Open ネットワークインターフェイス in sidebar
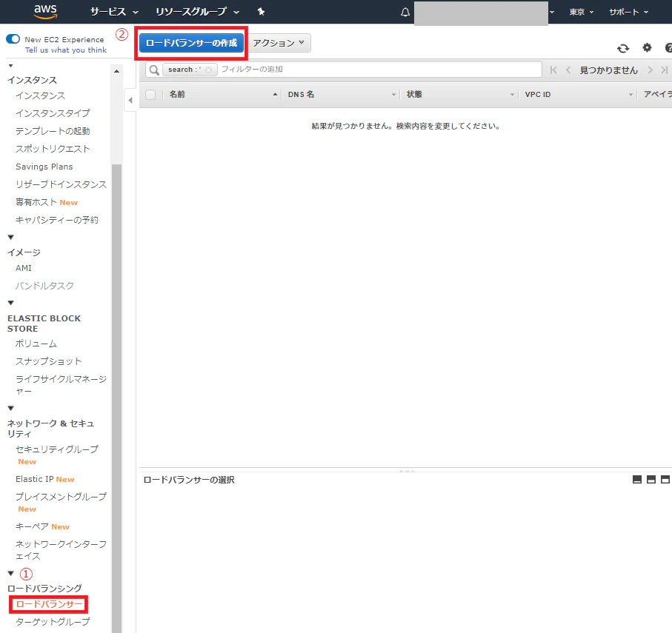The height and width of the screenshot is (633, 672). 61,550
